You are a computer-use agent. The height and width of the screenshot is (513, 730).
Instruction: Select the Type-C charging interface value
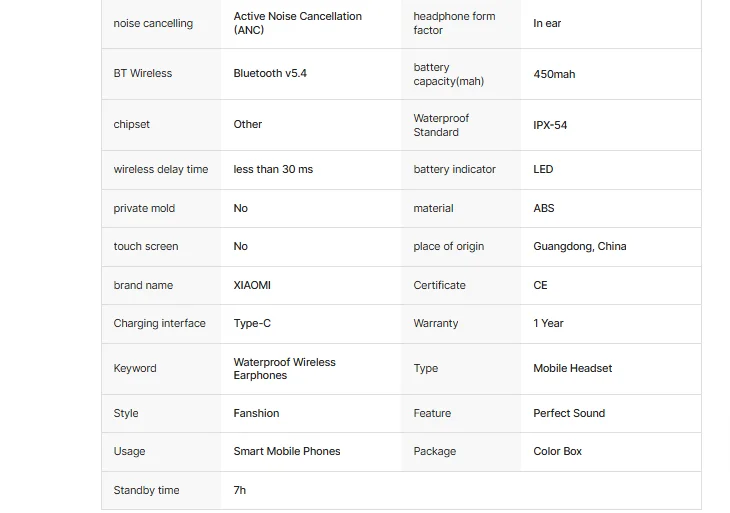pos(252,323)
